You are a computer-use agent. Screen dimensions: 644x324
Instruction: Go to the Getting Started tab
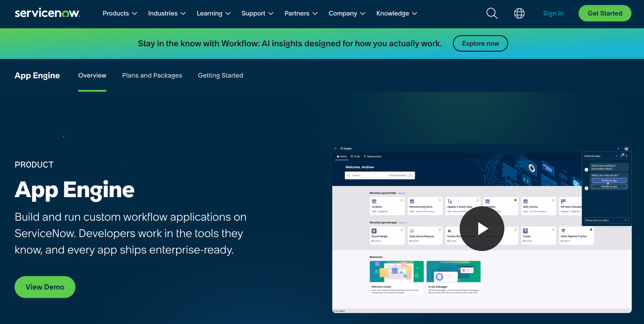(220, 76)
